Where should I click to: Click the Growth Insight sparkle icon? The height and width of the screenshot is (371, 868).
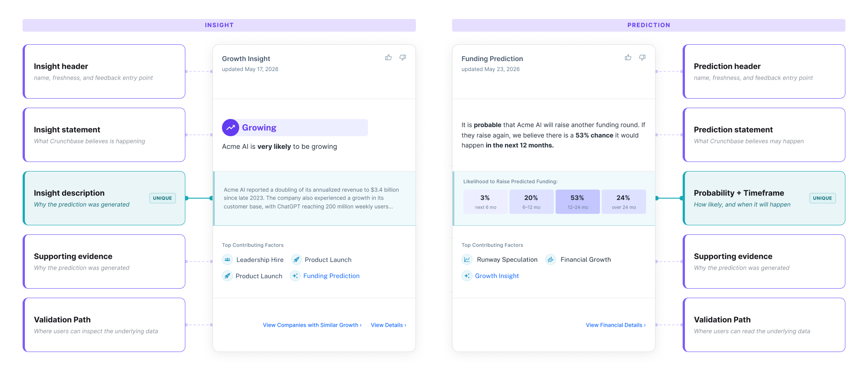coord(467,276)
